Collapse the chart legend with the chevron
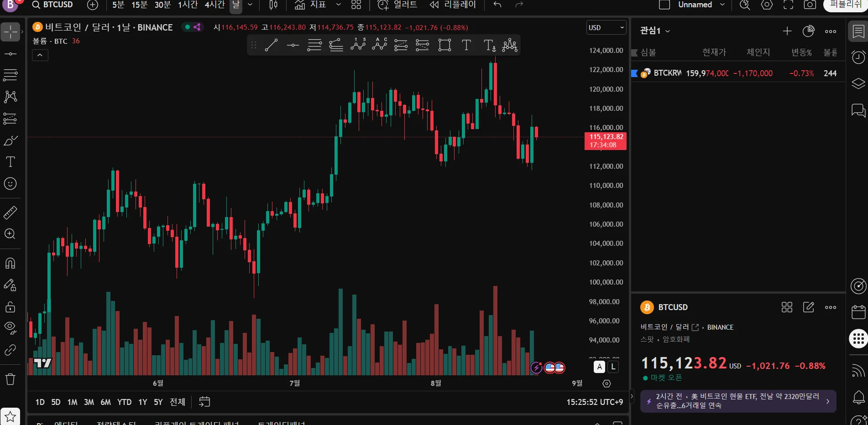This screenshot has height=425, width=868. (40, 55)
